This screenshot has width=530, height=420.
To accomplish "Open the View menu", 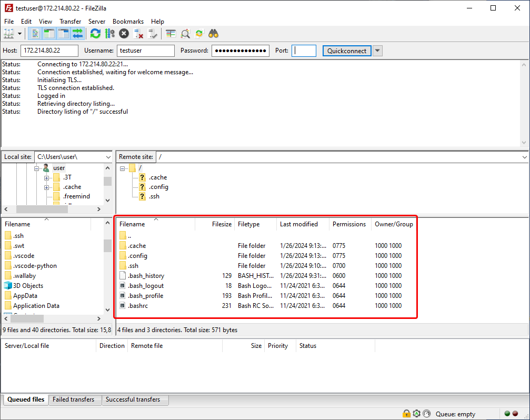I will (x=45, y=21).
